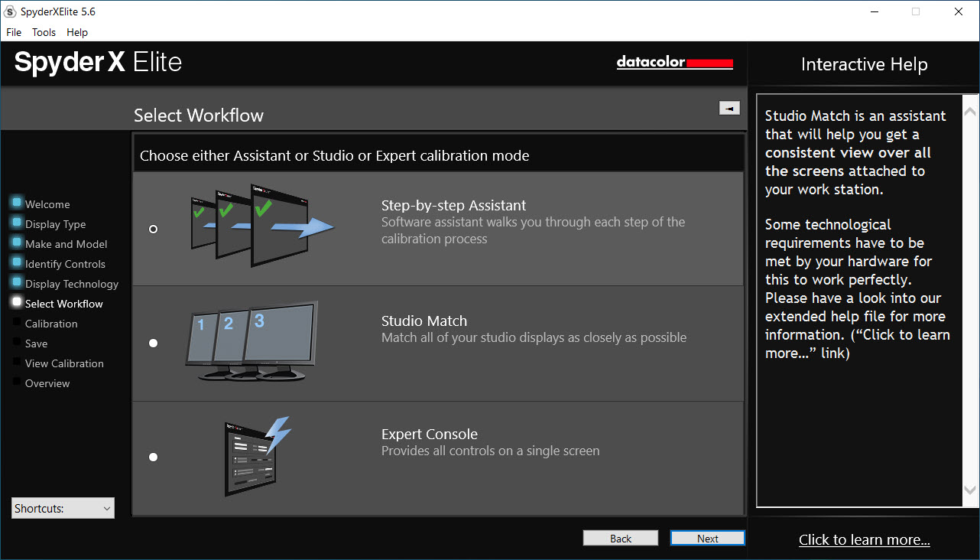
Task: Go to the Welcome step label
Action: click(47, 204)
